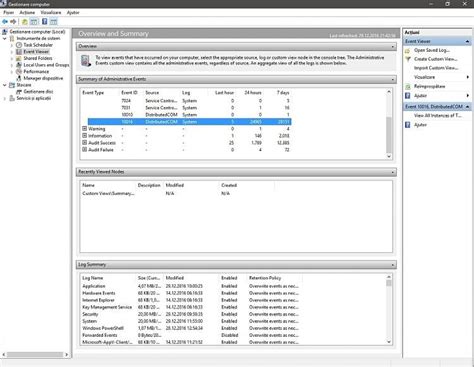The width and height of the screenshot is (474, 367).
Task: Click the Back arrow in the toolbar
Action: [x=5, y=22]
